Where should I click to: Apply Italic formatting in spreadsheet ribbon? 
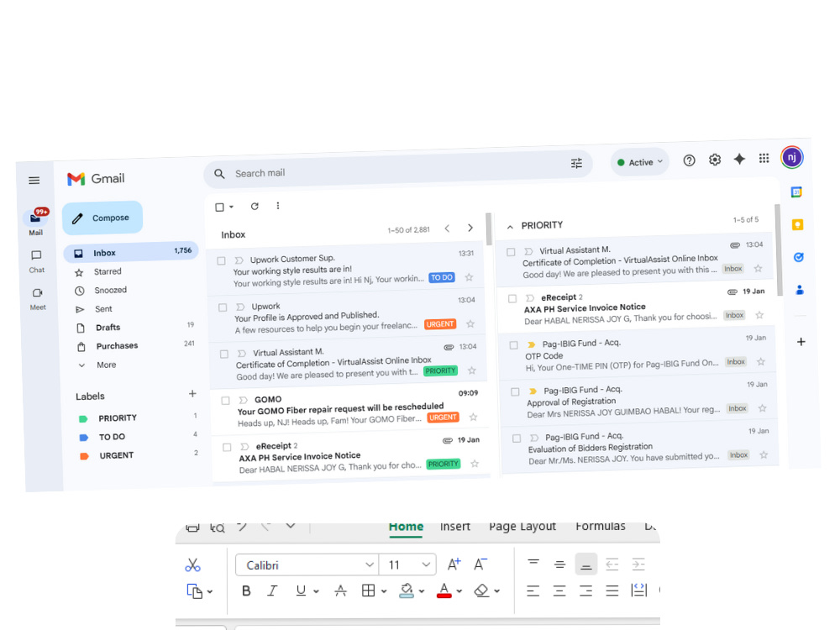273,591
